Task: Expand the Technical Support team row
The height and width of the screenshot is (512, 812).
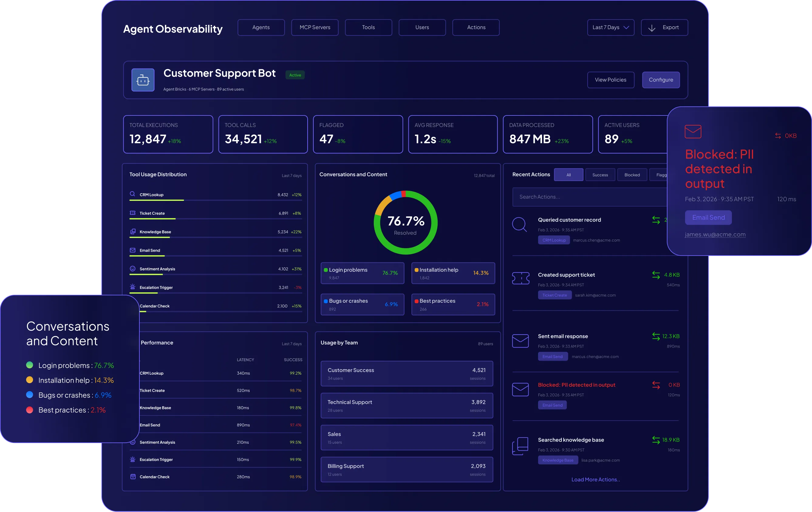Action: point(406,406)
